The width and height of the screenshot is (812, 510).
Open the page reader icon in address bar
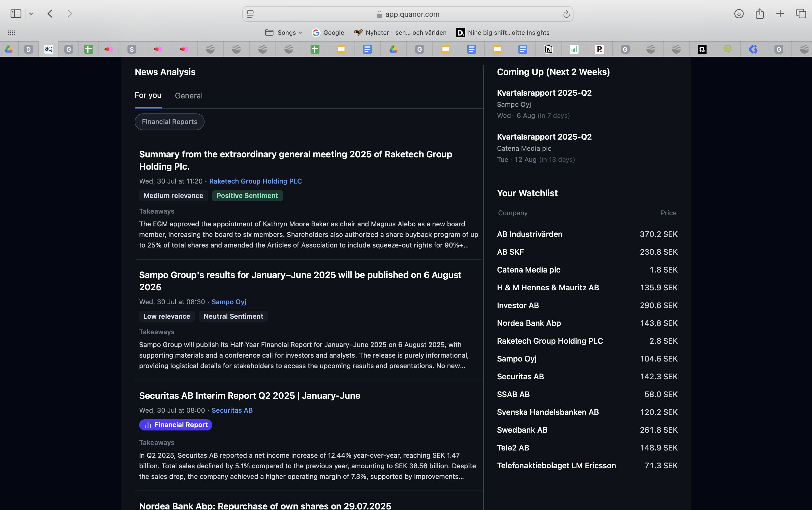click(250, 14)
